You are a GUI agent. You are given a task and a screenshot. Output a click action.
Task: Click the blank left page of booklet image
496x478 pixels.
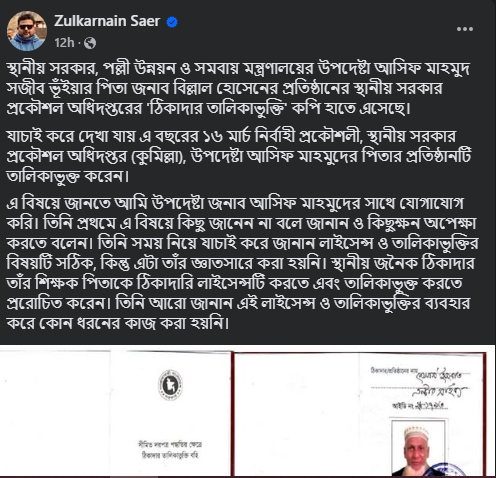pos(55,413)
